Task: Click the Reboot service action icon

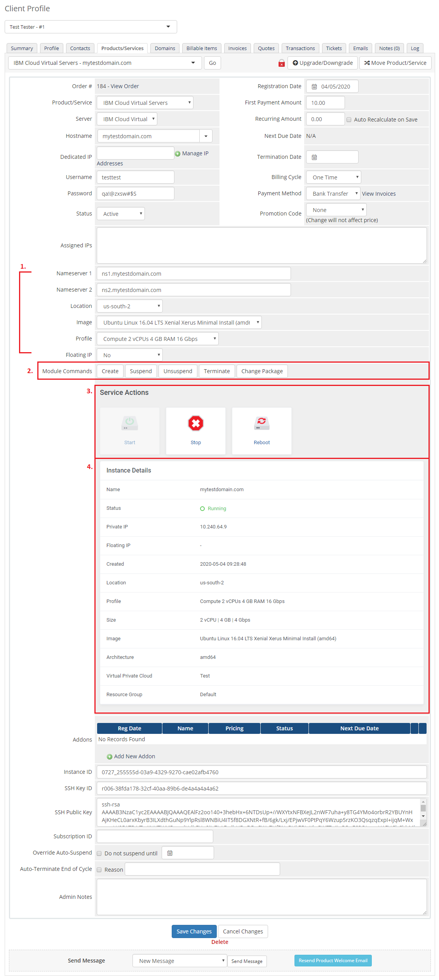Action: (x=262, y=423)
